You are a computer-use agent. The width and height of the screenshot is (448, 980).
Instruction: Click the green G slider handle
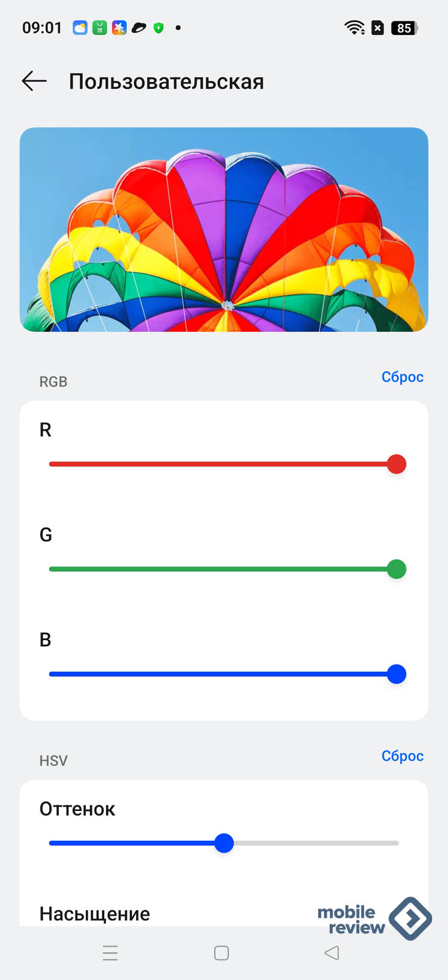(397, 569)
